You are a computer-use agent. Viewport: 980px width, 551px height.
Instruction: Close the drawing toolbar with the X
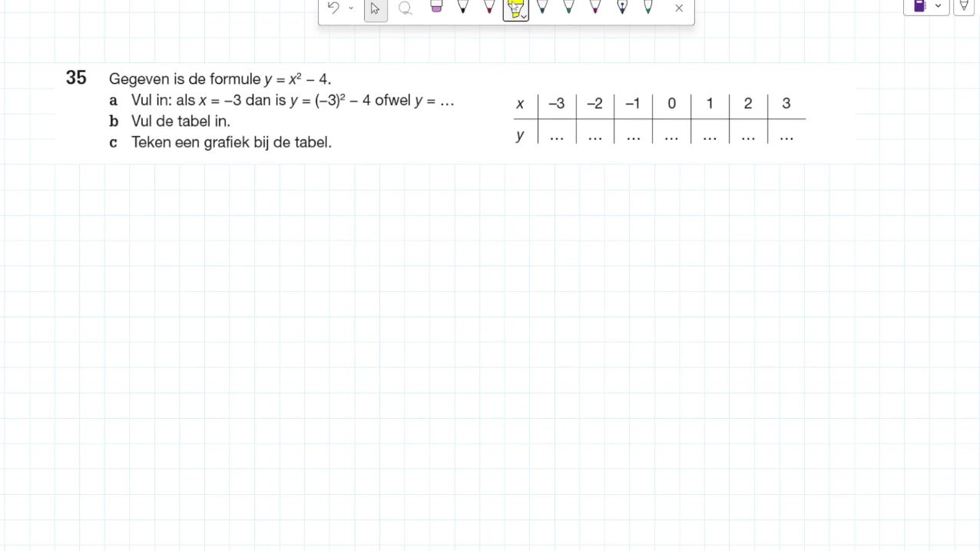679,8
